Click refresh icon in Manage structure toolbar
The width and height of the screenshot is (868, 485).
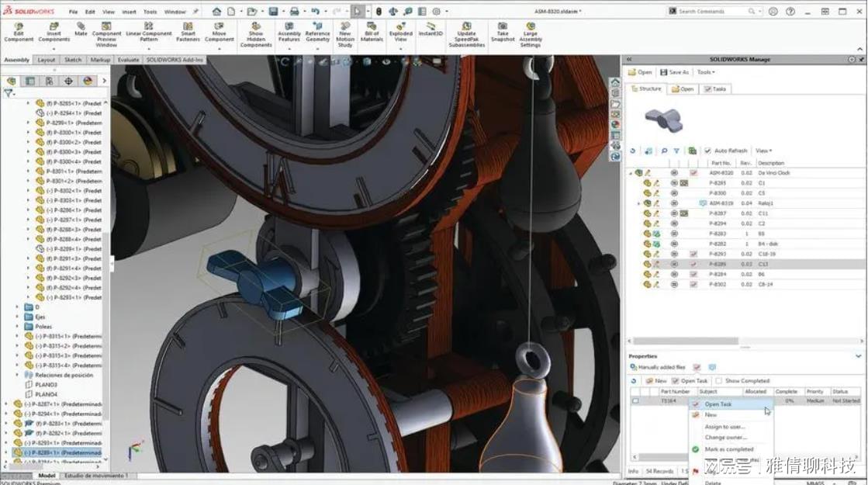coord(633,151)
